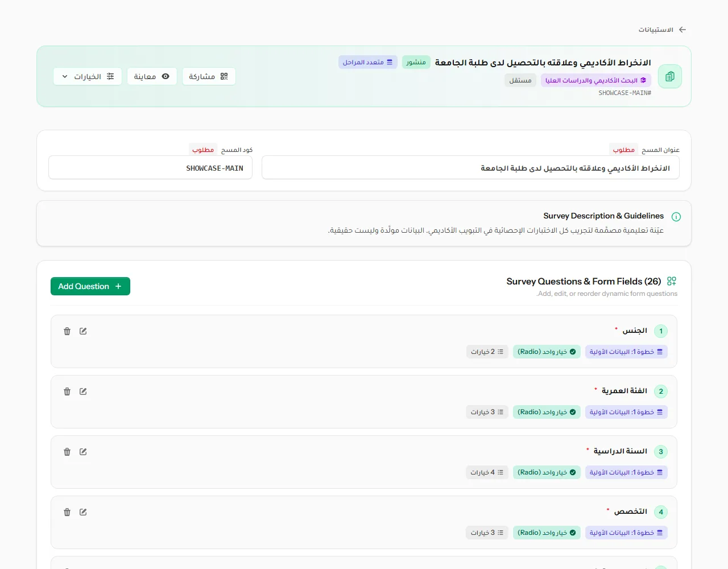Edit the السنة الدراسية question
Screen dimensions: 728x569
[83, 452]
